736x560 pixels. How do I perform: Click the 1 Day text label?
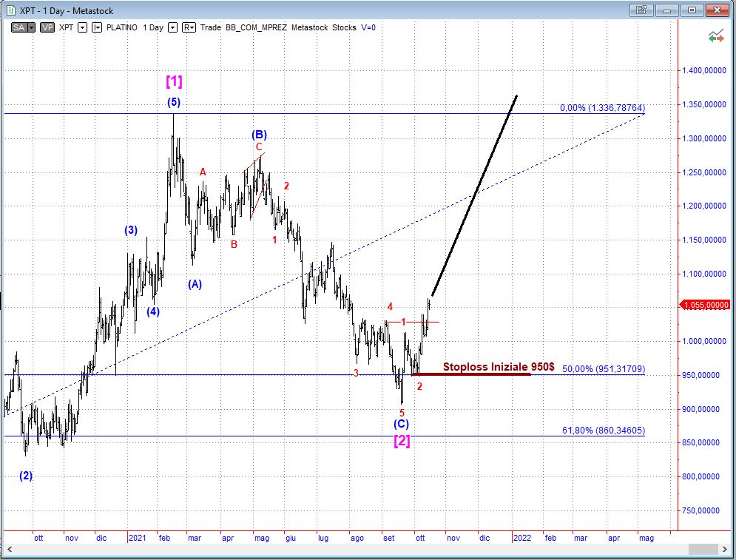[x=153, y=27]
